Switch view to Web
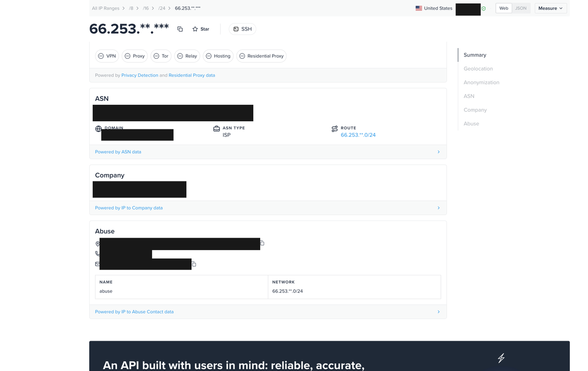 click(x=504, y=8)
